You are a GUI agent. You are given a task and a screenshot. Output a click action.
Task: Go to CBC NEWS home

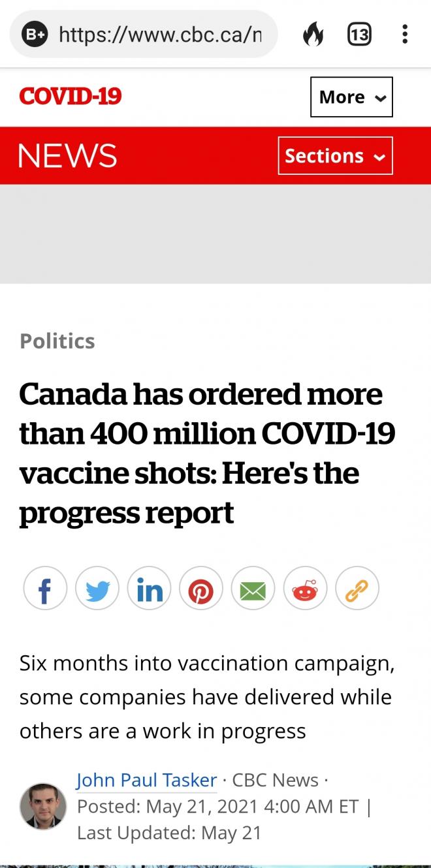[67, 156]
